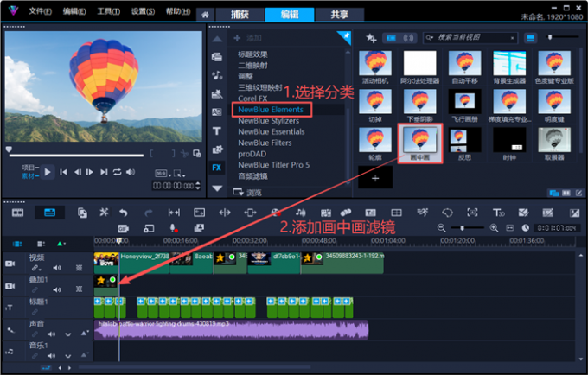
Task: Select NewBlue Stylizers category
Action: coord(269,121)
